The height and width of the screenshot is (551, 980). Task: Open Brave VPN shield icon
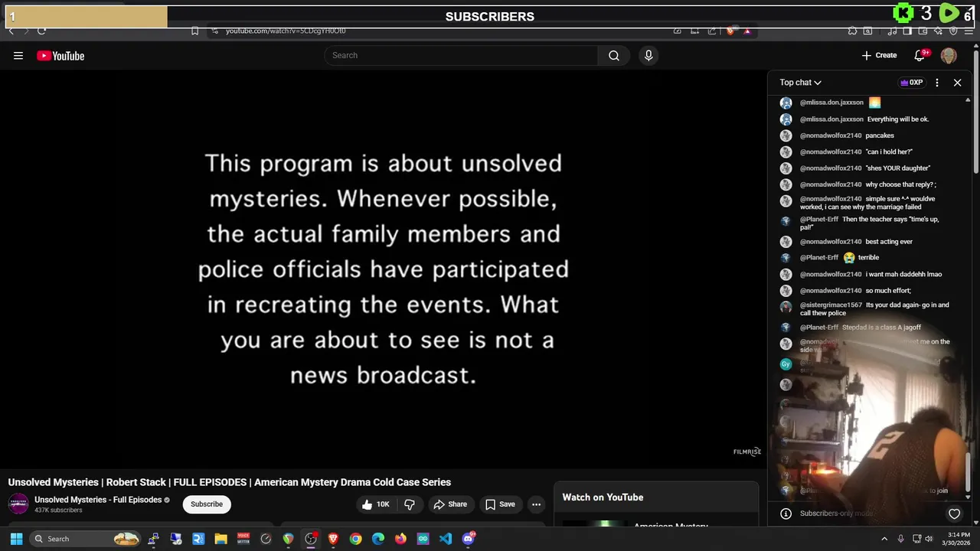click(x=953, y=31)
